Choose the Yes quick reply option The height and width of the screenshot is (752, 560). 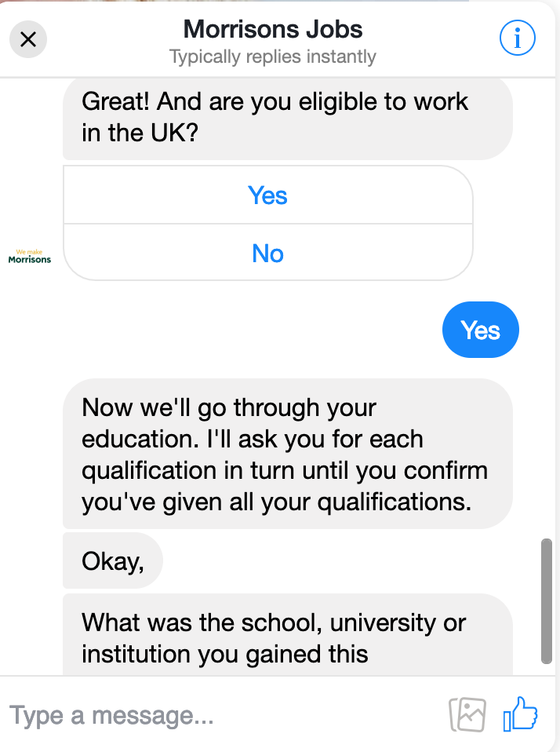click(267, 195)
